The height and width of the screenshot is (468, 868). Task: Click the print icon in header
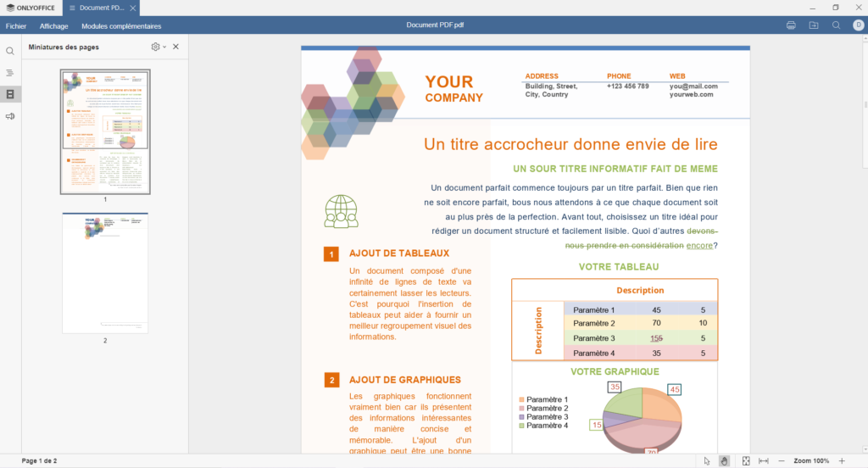(x=791, y=25)
